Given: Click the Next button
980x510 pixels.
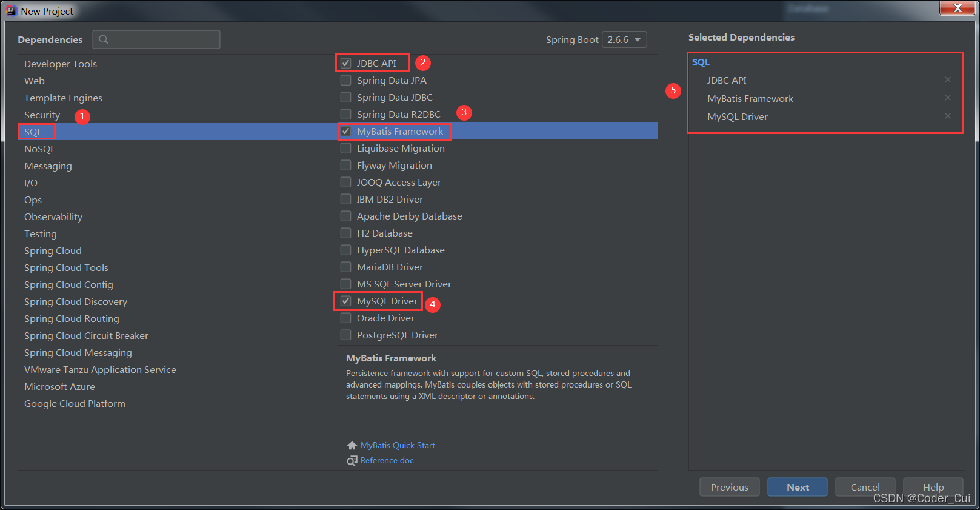Looking at the screenshot, I should (797, 487).
